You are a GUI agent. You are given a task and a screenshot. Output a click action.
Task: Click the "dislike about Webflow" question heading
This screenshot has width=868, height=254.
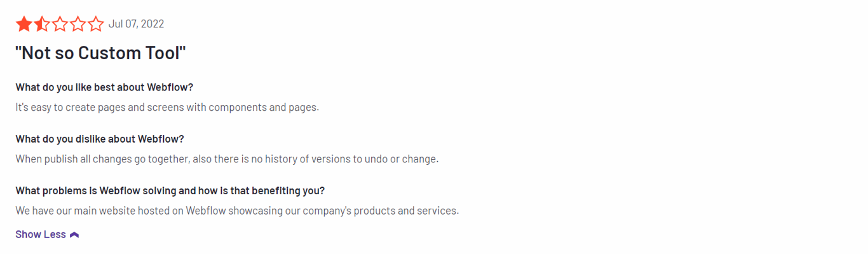click(x=100, y=139)
